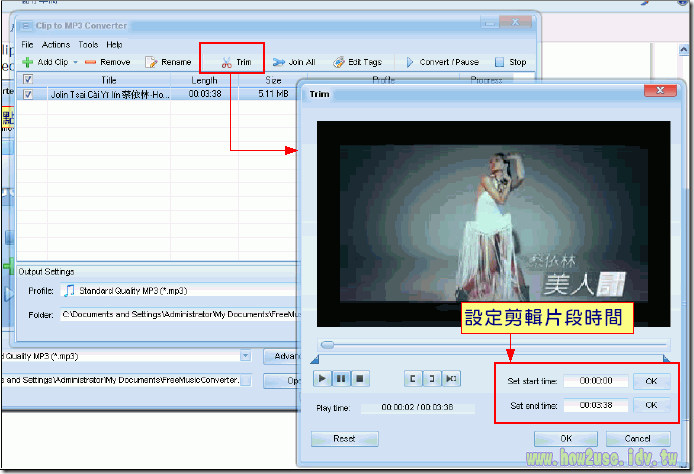Open the Add Clip dropdown arrow
The image size is (694, 474).
[x=75, y=62]
